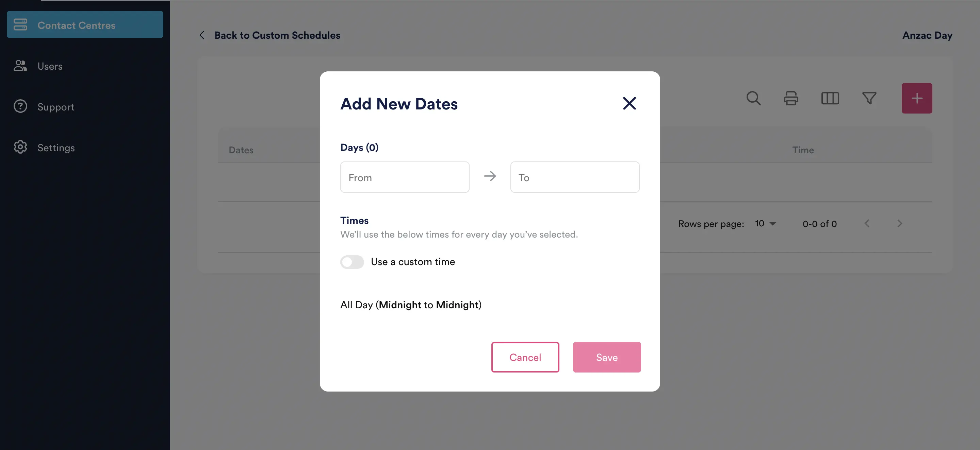Click the filter funnel icon
This screenshot has width=980, height=450.
[869, 99]
